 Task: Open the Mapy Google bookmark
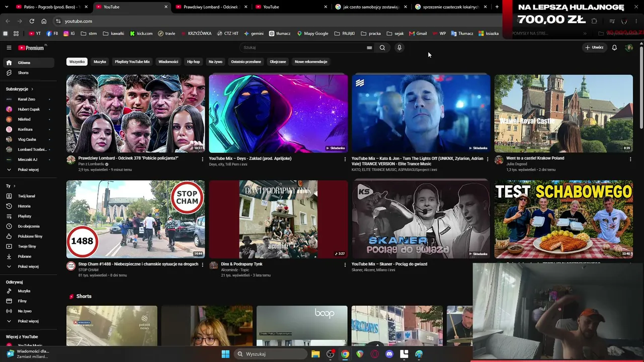312,34
